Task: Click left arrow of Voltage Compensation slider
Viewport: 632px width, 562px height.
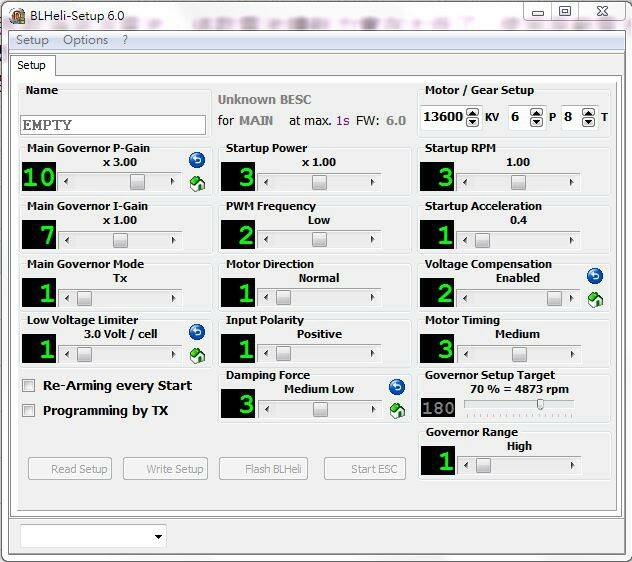Action: coord(466,298)
